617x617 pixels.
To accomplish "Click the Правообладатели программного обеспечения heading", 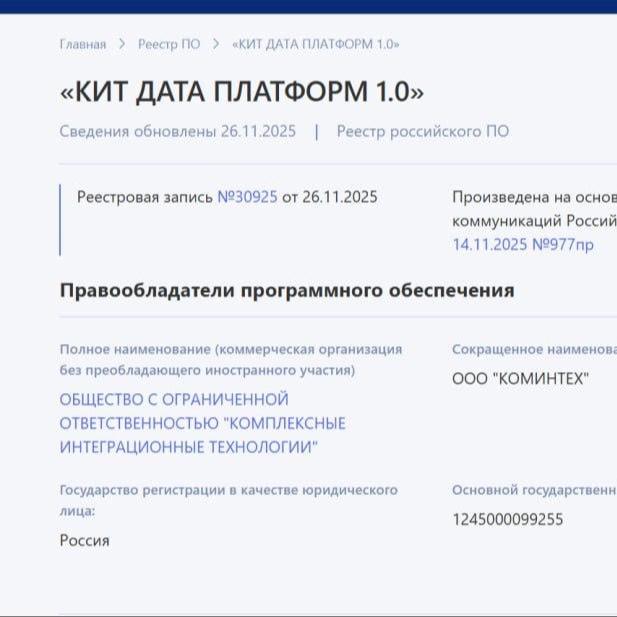I will click(x=287, y=291).
